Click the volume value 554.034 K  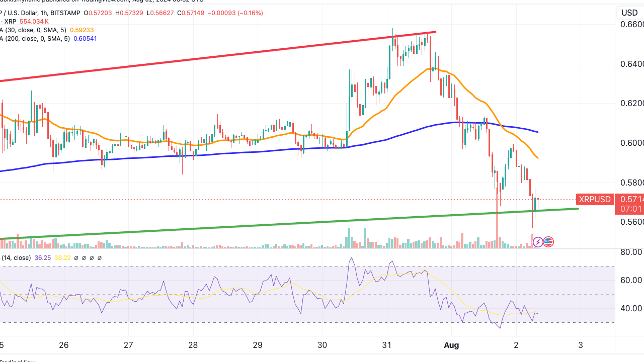click(34, 22)
